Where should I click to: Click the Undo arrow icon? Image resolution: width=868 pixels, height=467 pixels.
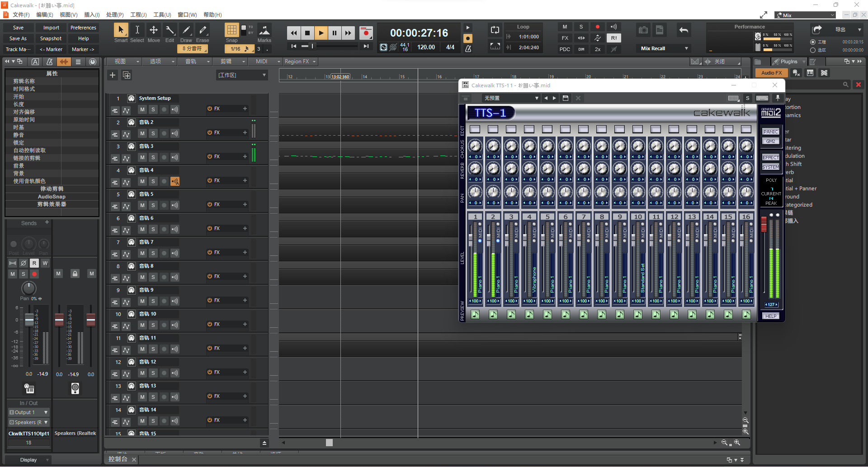point(684,30)
